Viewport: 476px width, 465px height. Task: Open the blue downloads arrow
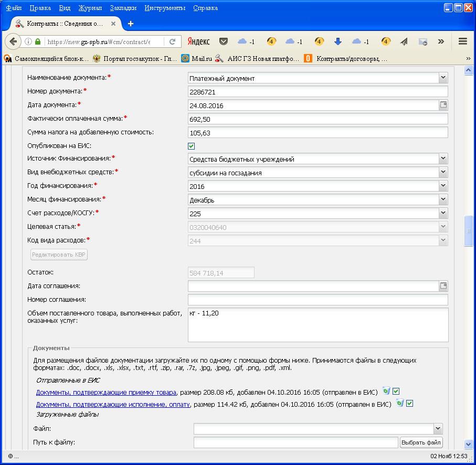coord(338,41)
